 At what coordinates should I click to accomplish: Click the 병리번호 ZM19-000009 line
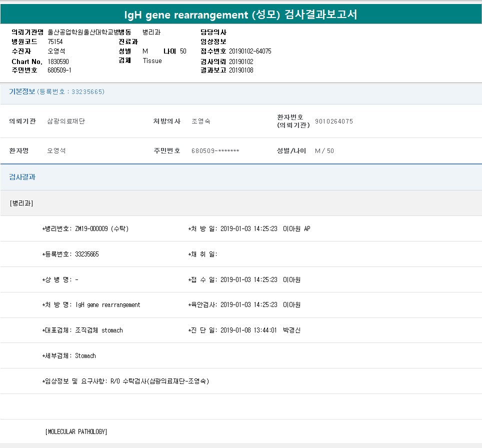[x=85, y=229]
